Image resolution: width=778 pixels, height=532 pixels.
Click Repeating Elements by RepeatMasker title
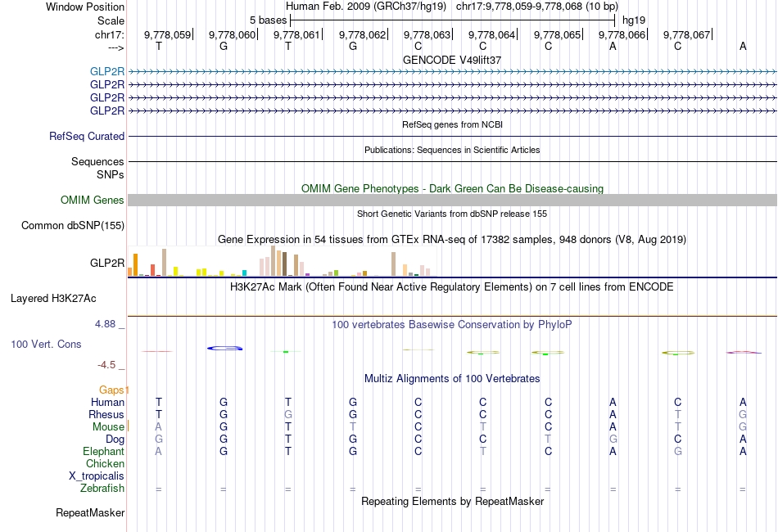click(x=453, y=501)
